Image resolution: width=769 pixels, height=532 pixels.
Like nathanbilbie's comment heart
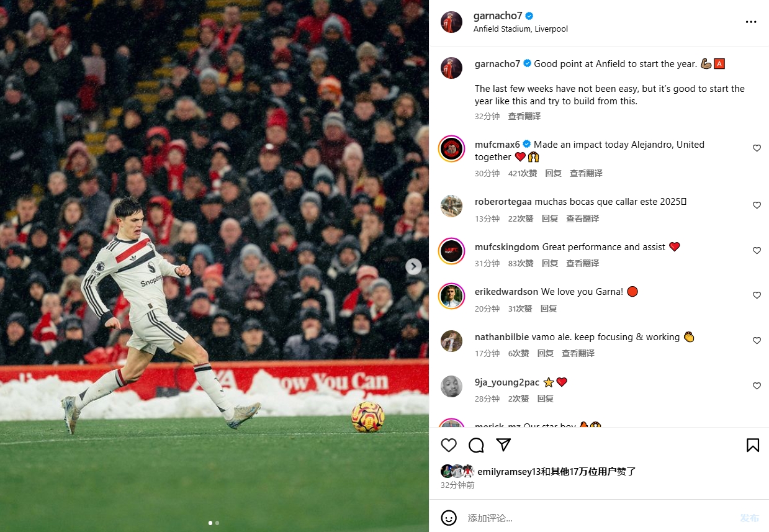(757, 341)
